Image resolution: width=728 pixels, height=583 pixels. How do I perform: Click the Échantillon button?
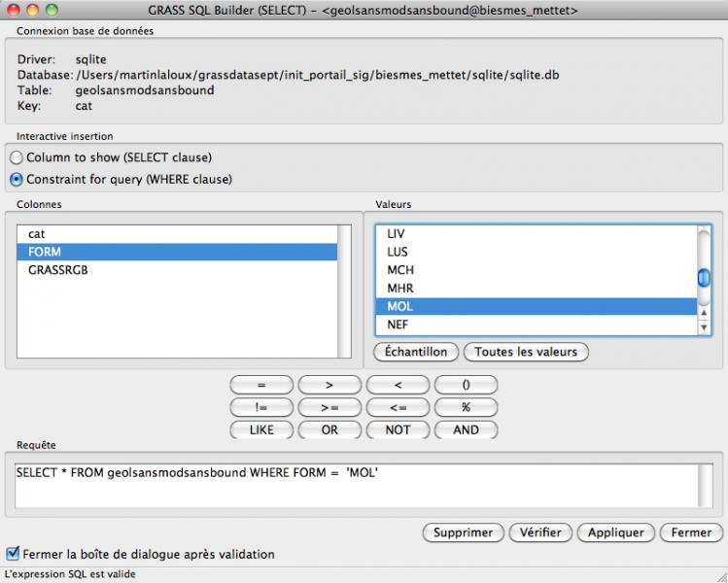click(x=414, y=352)
